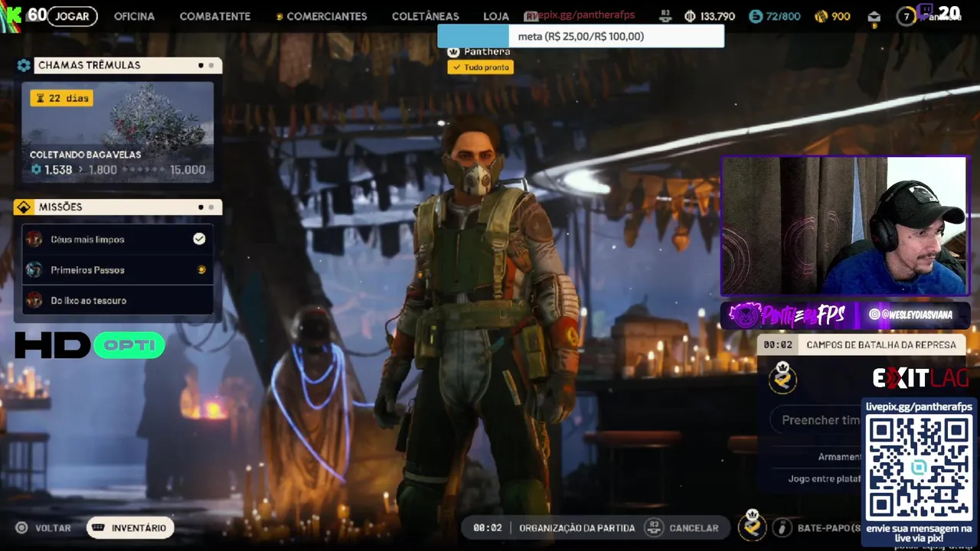Click the ORGANIZAÇÃO DA PARTIDA status text
Viewport: 980px width, 551px height.
pyautogui.click(x=577, y=528)
